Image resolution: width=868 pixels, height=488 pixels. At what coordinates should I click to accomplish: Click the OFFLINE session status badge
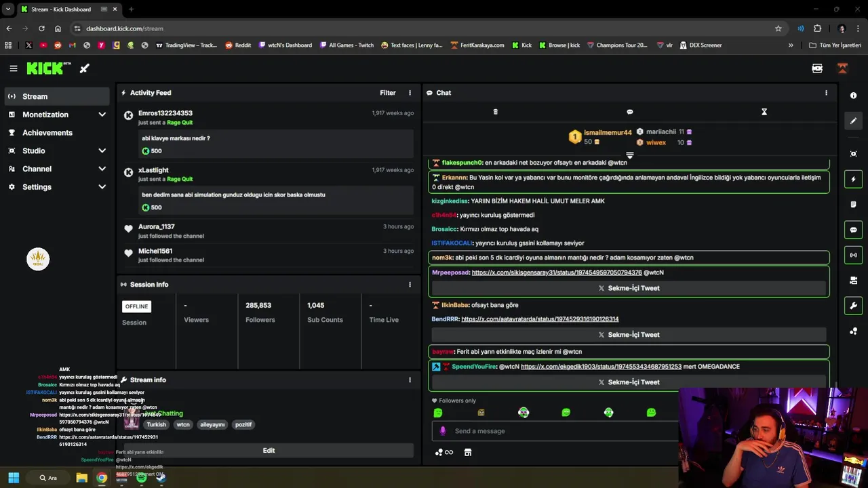136,306
